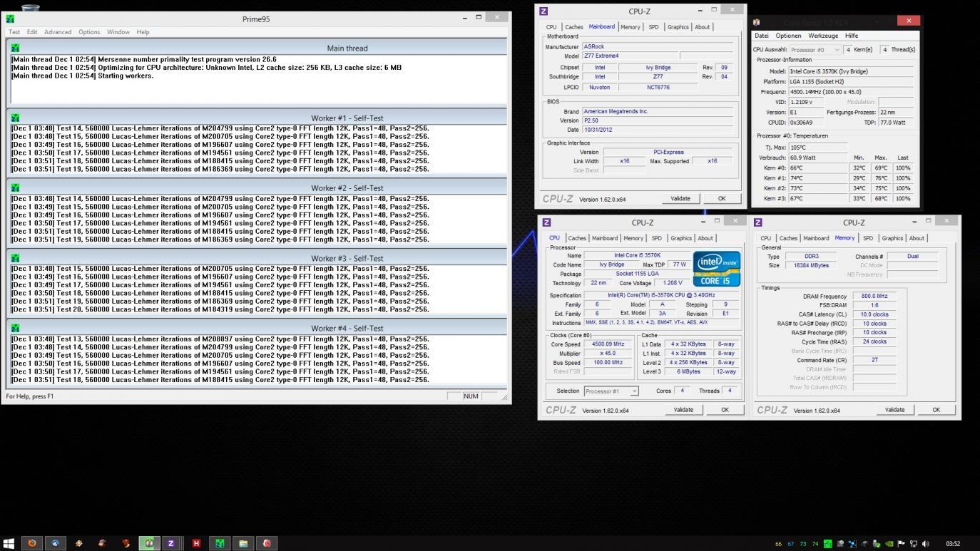Switch to Memory tab in CPU-Z CPU window

pos(633,238)
